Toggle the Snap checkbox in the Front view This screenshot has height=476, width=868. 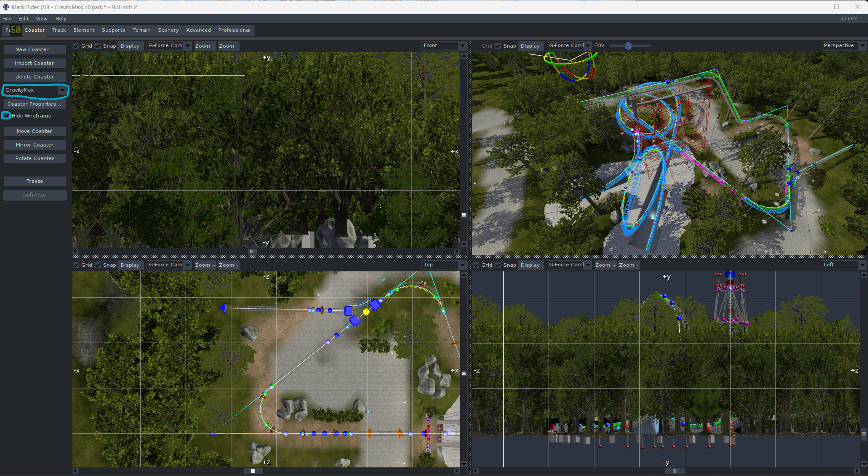(98, 46)
